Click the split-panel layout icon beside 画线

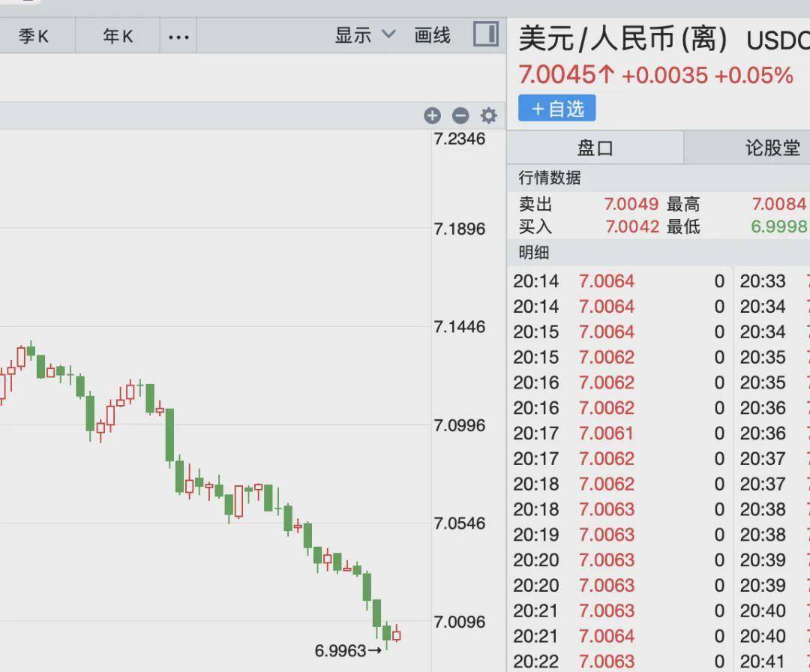(484, 34)
